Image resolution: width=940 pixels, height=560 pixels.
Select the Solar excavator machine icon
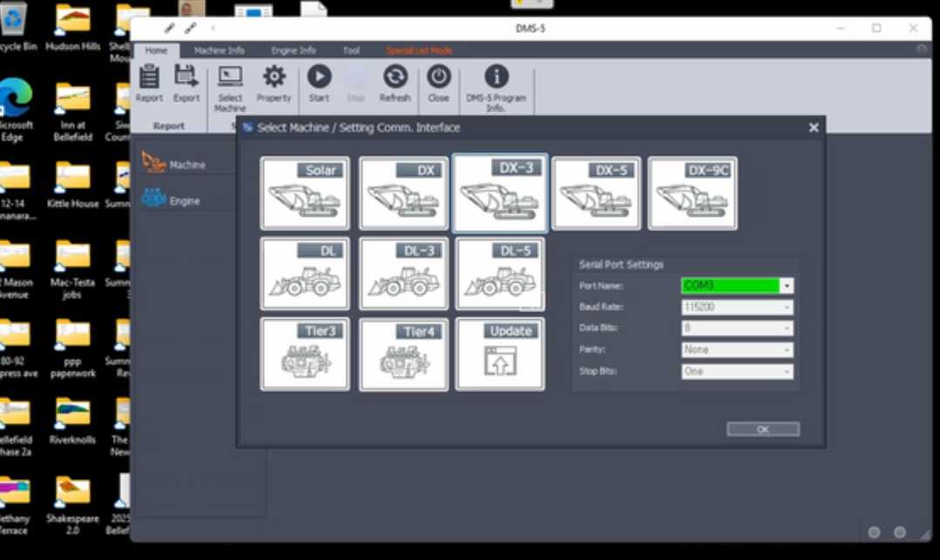point(305,193)
